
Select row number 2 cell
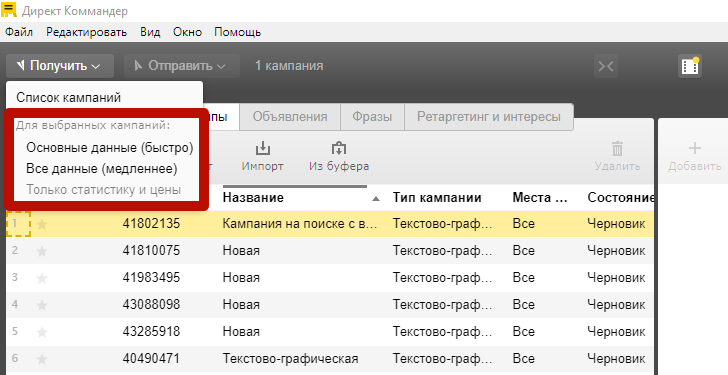coord(15,251)
